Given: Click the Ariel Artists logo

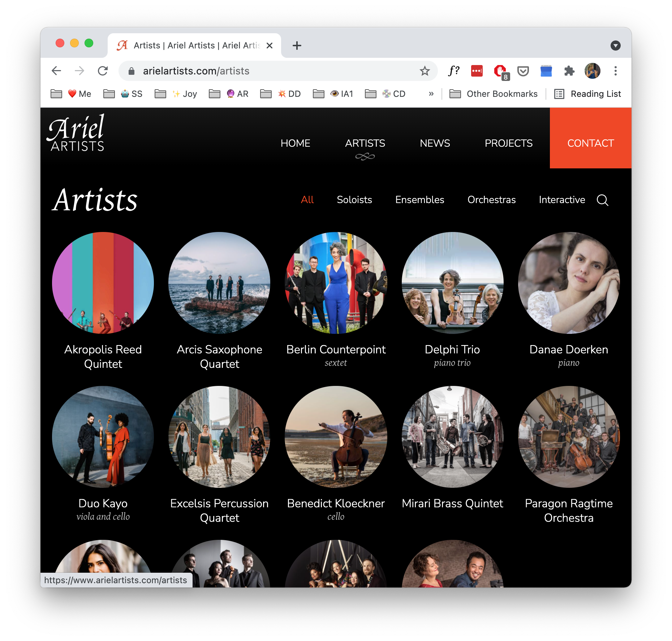Looking at the screenshot, I should click(76, 133).
